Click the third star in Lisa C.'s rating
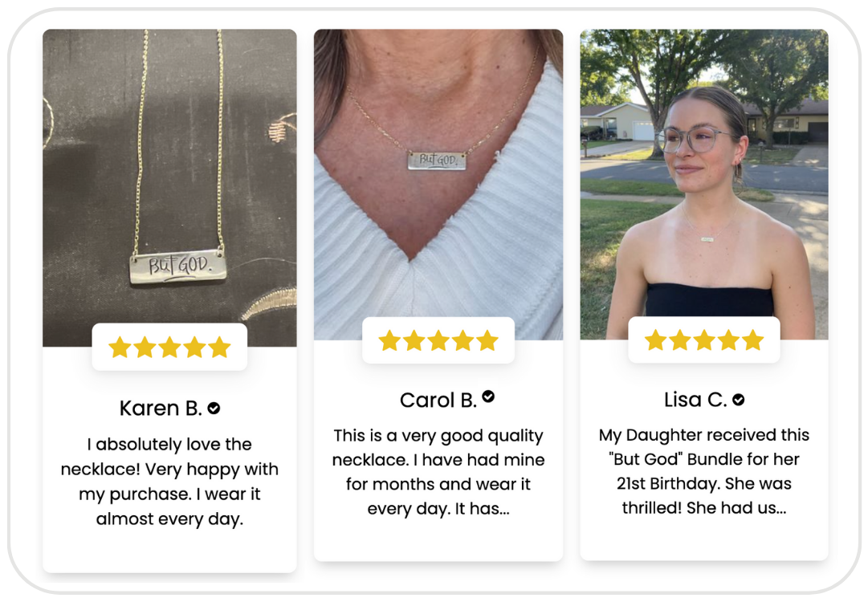 (704, 340)
